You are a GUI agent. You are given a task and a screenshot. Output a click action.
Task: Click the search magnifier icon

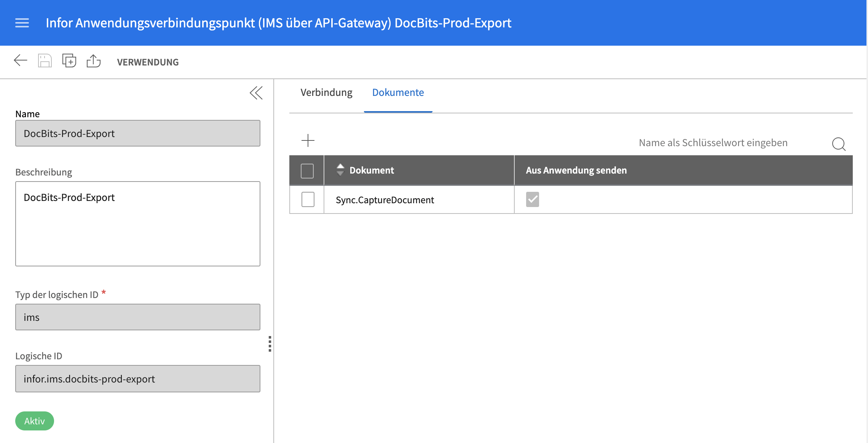(838, 144)
